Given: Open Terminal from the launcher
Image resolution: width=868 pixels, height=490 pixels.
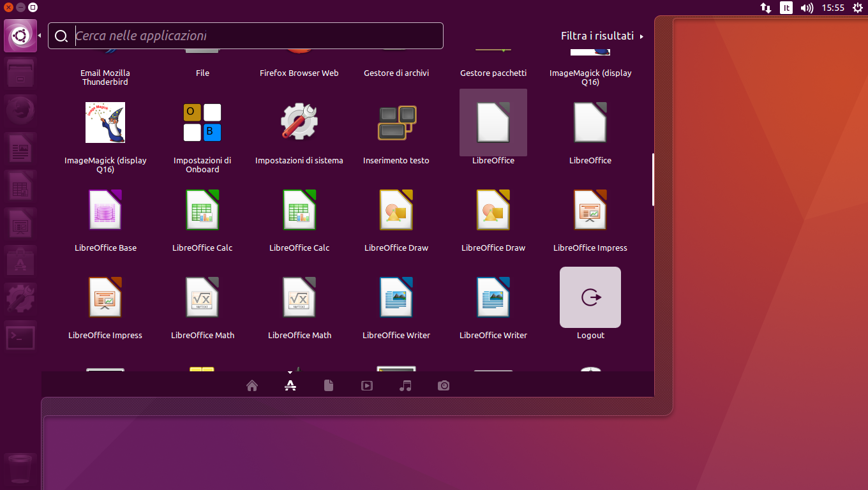Looking at the screenshot, I should coord(20,338).
